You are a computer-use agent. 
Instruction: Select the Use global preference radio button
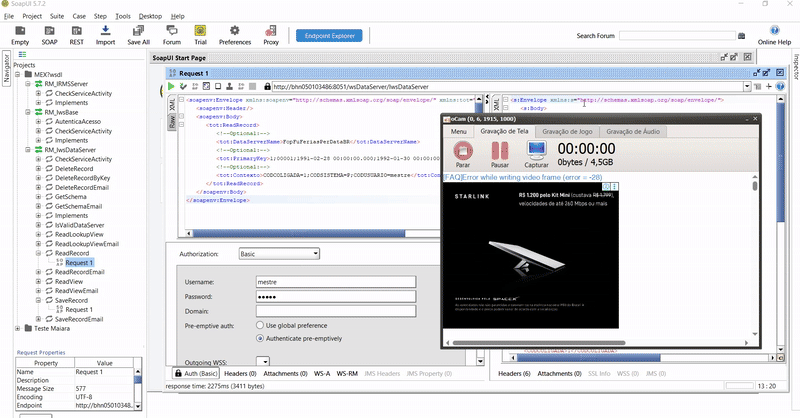point(260,325)
